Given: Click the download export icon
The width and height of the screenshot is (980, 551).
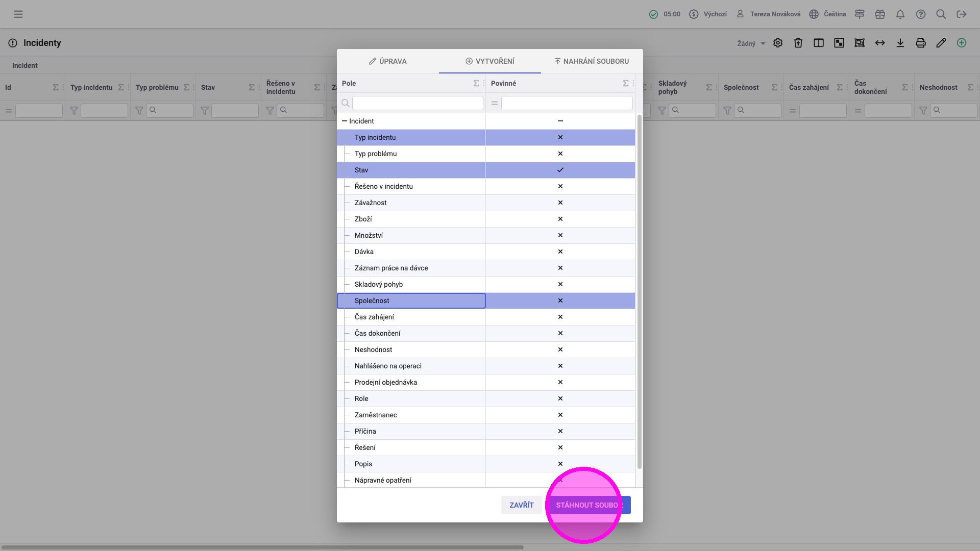Looking at the screenshot, I should pos(900,43).
